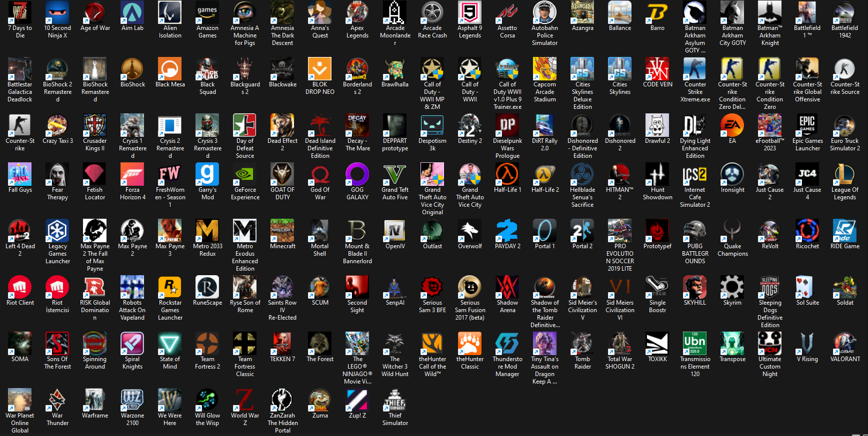Launch Quake Champions from the desktop
This screenshot has height=436, width=868.
coord(732,231)
